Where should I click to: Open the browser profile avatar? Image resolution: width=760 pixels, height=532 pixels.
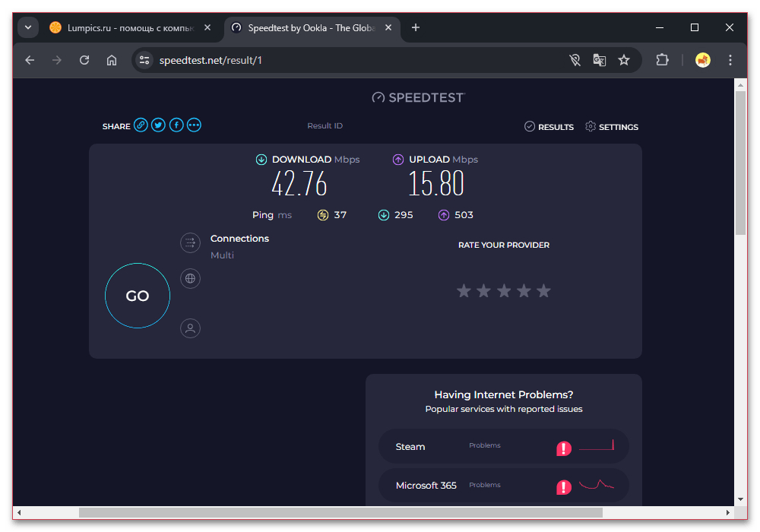pos(703,60)
